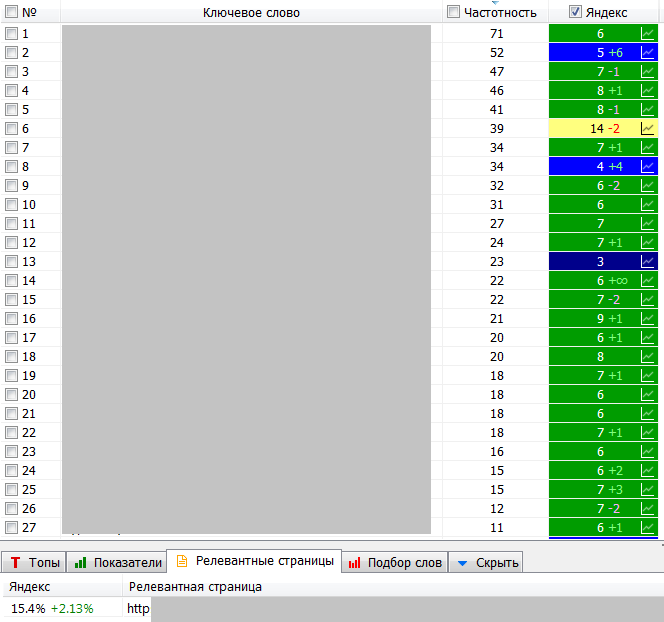Screen dimensions: 664x622
Task: Select the blue position cell 5 +6
Action: (x=603, y=53)
